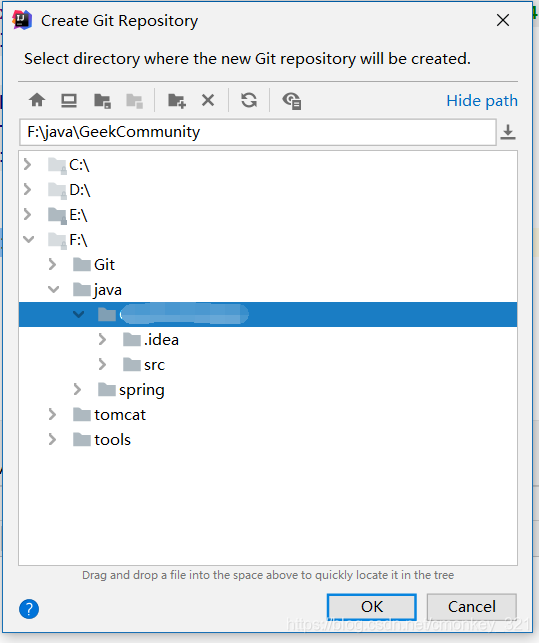Delete selected folder X icon
Screen dimensions: 539x643
[208, 100]
